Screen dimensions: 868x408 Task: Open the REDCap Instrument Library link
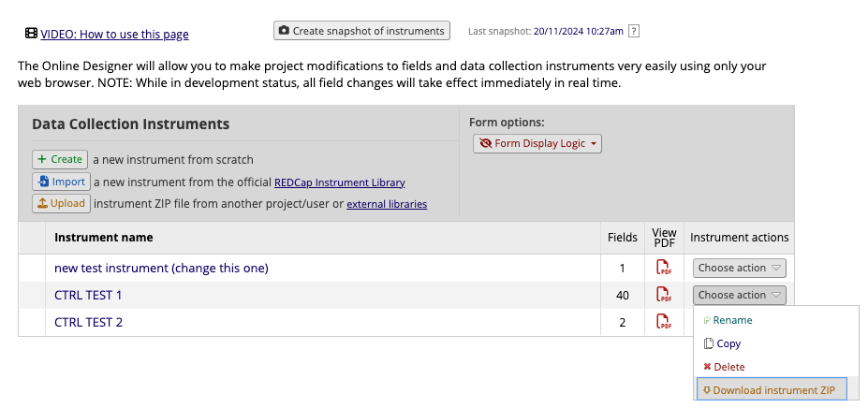(339, 182)
